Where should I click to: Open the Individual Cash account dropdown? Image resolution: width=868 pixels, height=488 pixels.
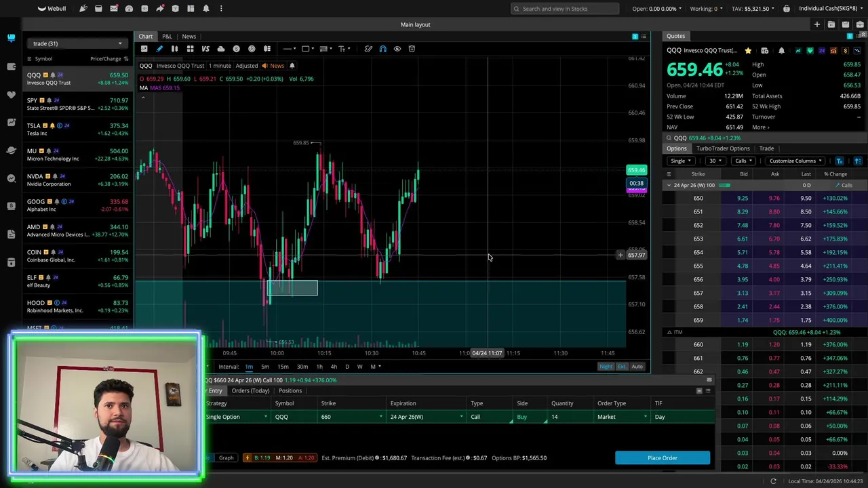coord(832,9)
